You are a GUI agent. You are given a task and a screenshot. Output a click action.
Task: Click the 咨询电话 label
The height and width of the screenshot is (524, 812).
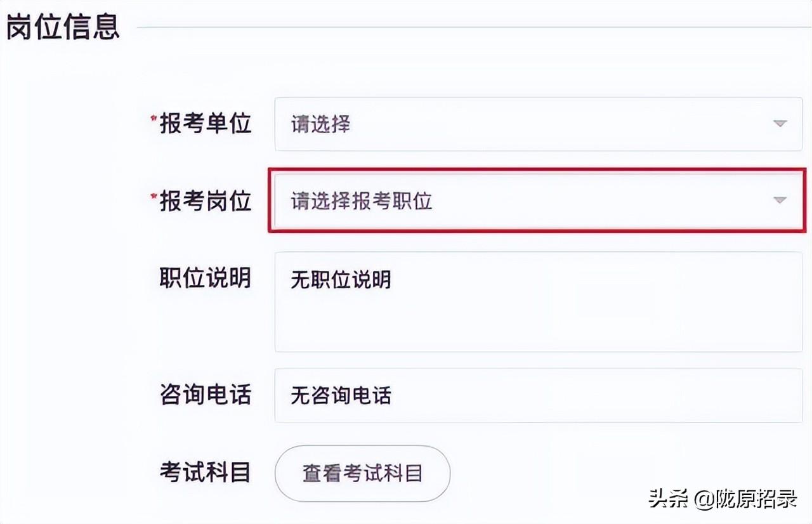click(x=205, y=395)
